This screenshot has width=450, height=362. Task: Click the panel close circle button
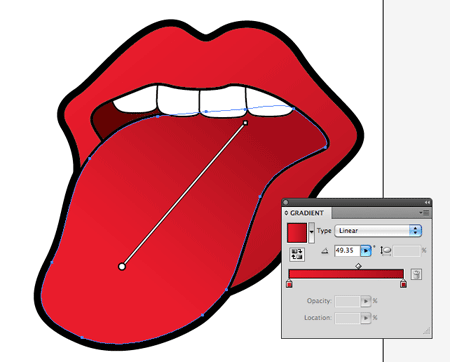[x=285, y=202]
